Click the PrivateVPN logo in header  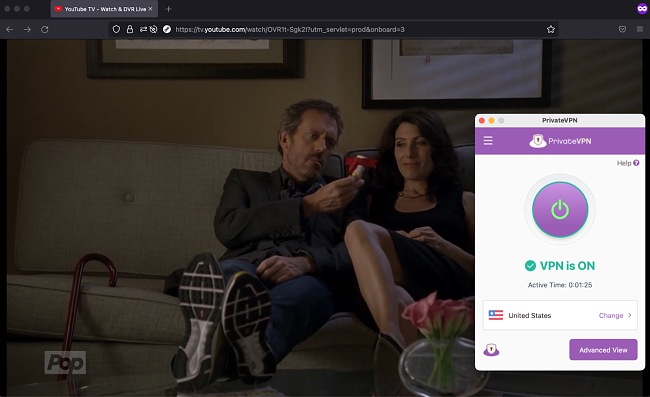click(x=560, y=141)
